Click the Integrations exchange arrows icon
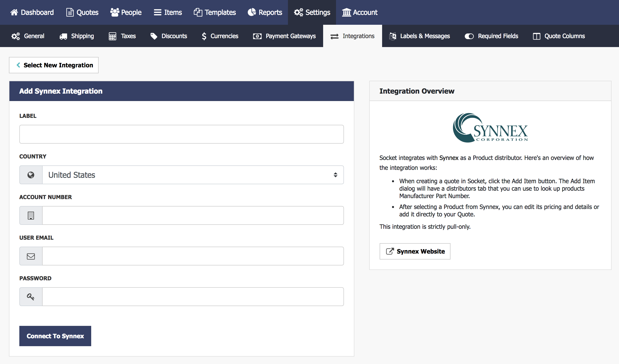This screenshot has width=619, height=364. (335, 36)
